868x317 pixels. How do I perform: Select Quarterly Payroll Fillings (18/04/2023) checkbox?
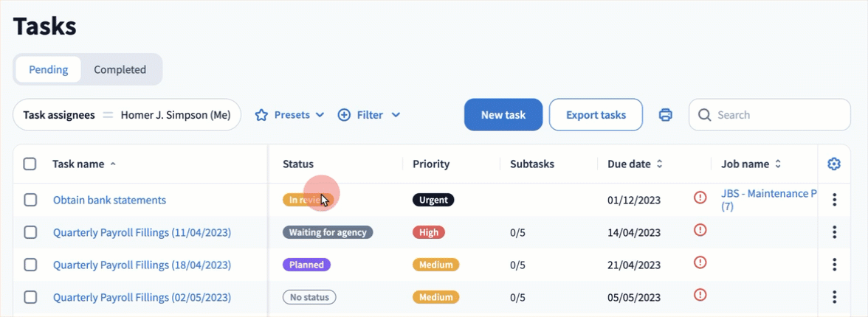click(30, 265)
